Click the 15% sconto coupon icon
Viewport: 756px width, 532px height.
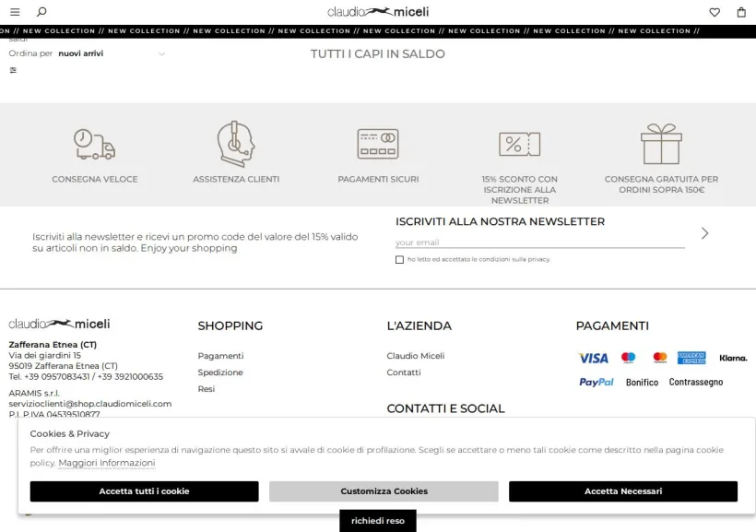[520, 144]
